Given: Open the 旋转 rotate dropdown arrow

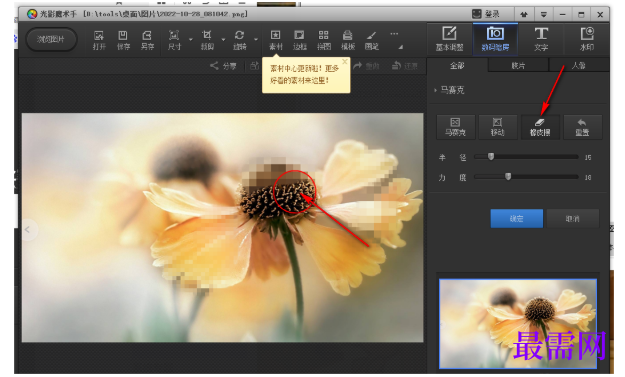Looking at the screenshot, I should (x=256, y=39).
